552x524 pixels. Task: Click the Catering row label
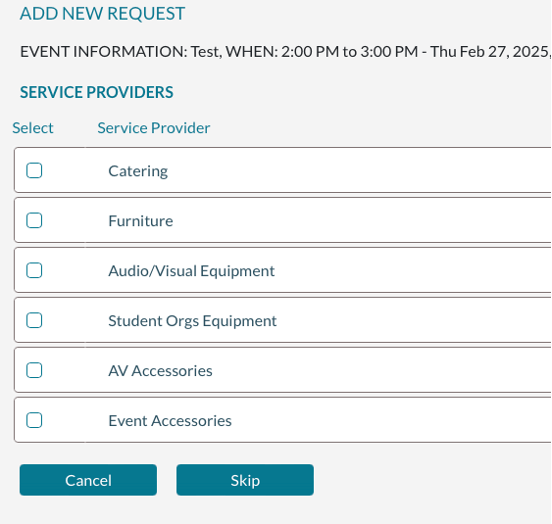click(138, 171)
